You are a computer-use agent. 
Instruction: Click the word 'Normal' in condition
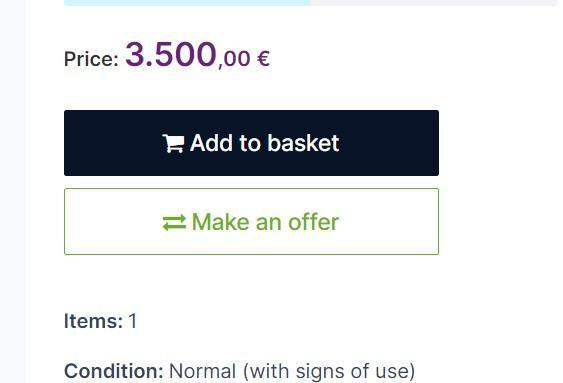pos(203,371)
